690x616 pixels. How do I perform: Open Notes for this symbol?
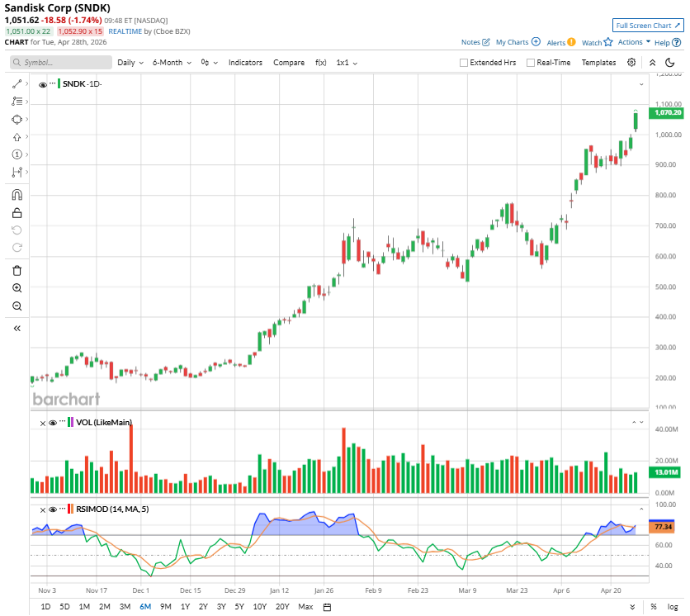coord(475,42)
